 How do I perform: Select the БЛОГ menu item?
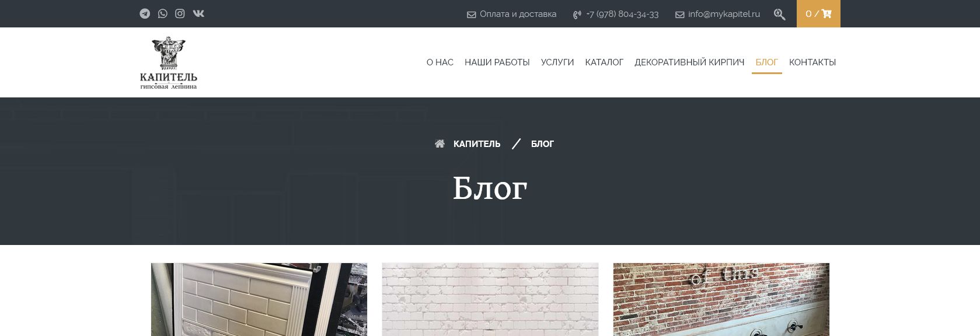[766, 62]
